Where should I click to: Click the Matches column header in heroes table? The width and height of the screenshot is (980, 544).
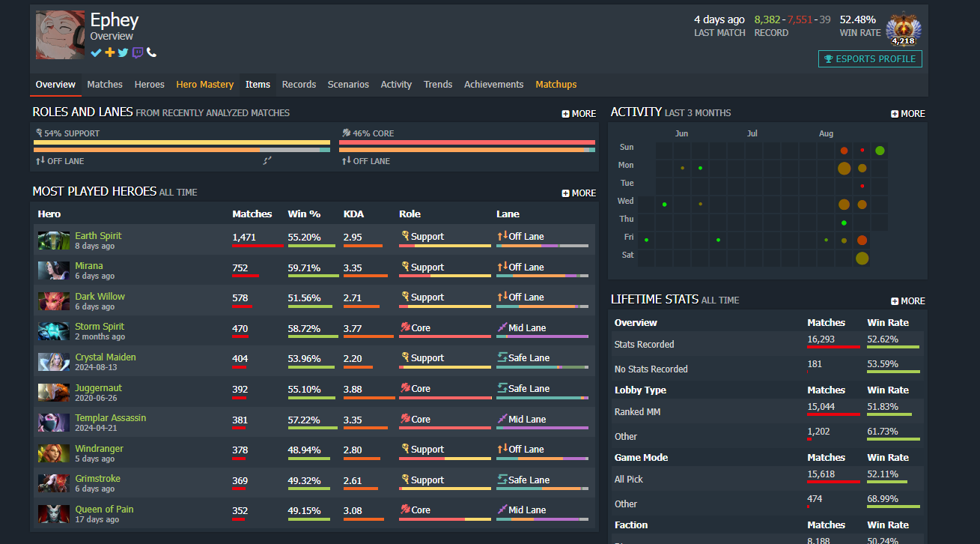click(x=252, y=214)
